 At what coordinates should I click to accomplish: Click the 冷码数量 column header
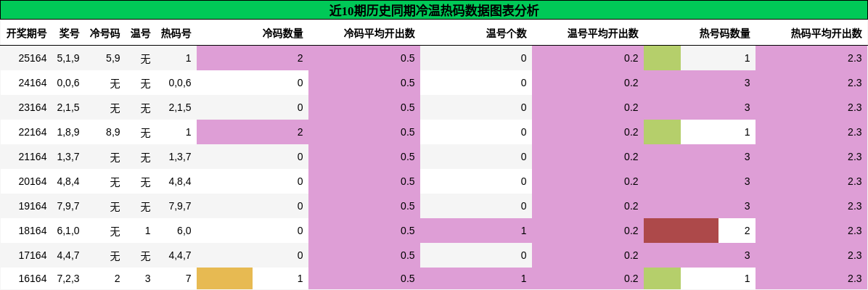tap(283, 34)
